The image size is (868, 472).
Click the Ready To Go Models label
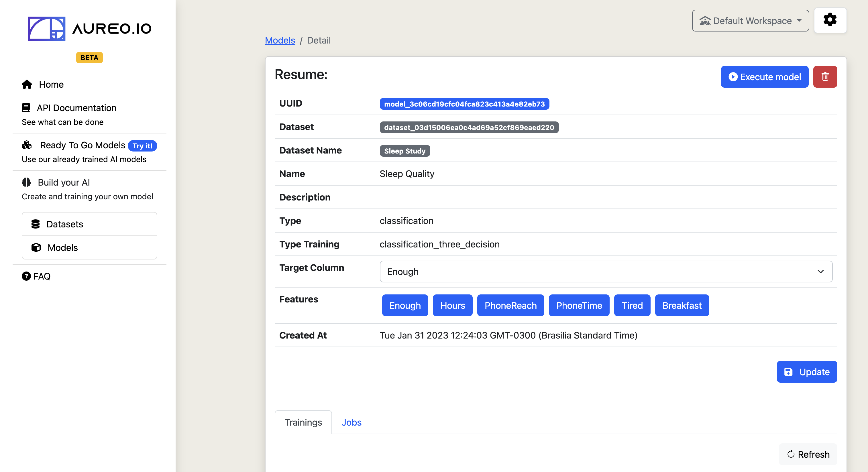coord(83,145)
